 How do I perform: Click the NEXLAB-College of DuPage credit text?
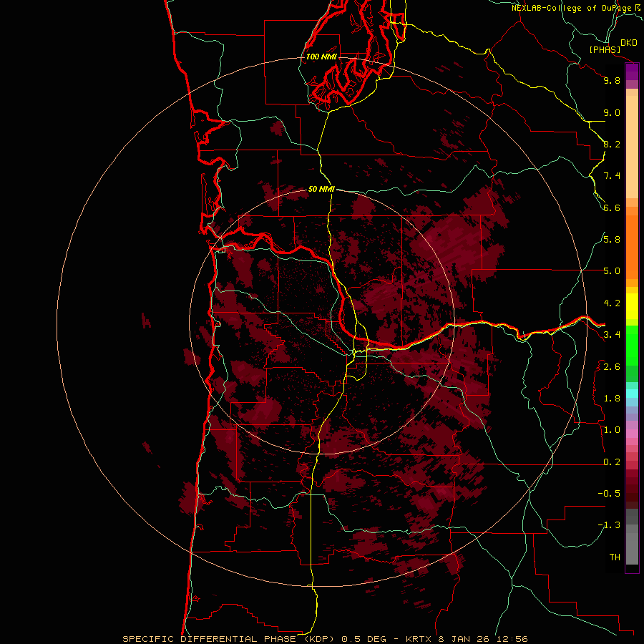point(572,8)
